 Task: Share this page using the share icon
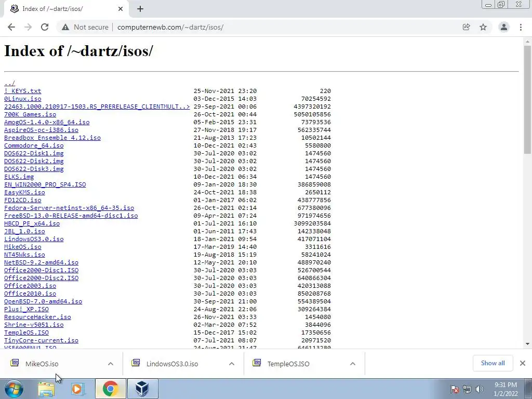pos(466,27)
